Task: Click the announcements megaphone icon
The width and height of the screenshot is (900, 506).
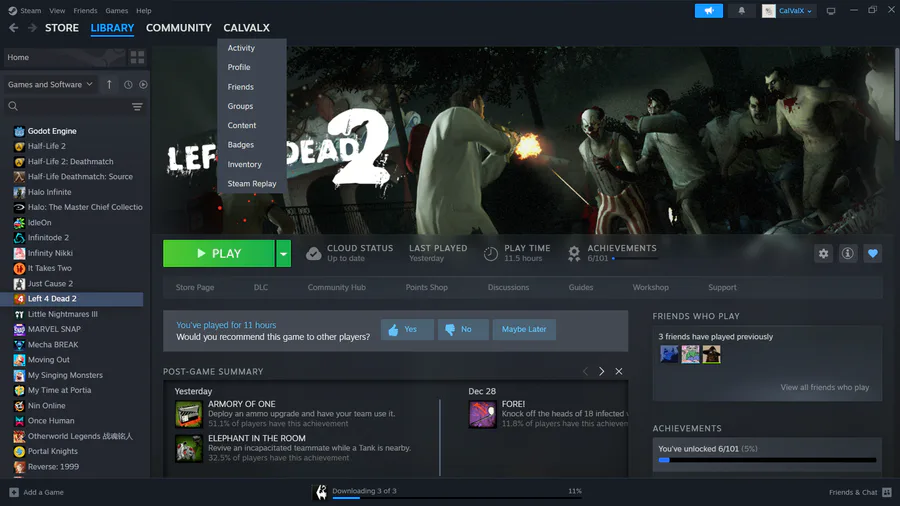Action: (x=709, y=11)
